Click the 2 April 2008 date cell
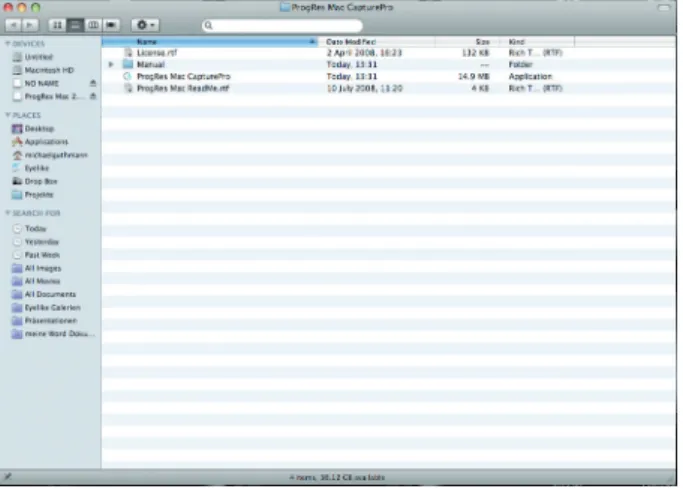Image resolution: width=683 pixels, height=489 pixels. [x=364, y=53]
